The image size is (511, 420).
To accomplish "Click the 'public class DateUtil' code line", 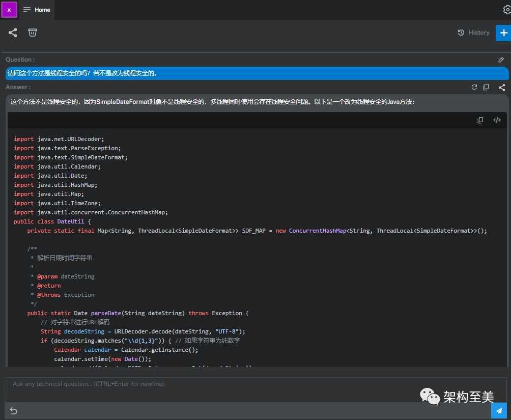I will (x=52, y=221).
